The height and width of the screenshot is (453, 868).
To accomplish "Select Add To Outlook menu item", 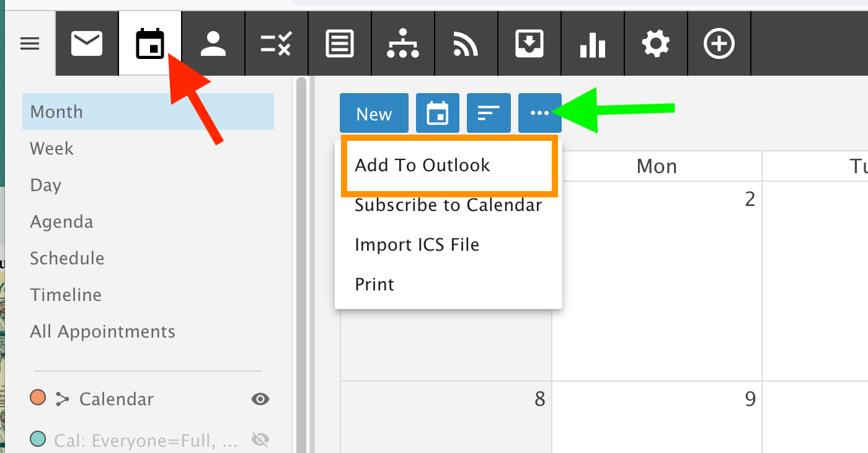I will [422, 165].
